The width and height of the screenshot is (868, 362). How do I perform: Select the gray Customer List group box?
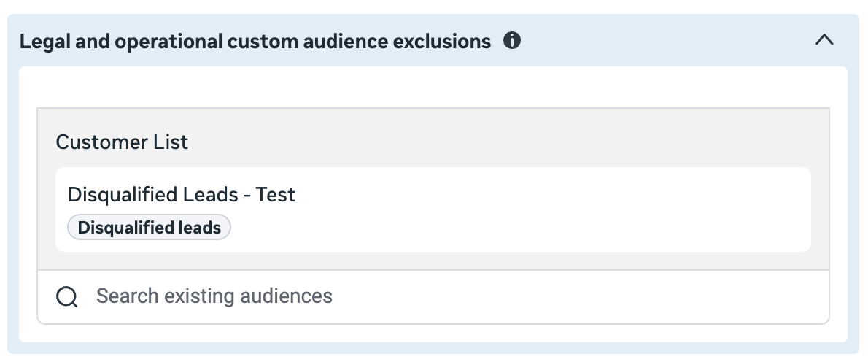433,189
